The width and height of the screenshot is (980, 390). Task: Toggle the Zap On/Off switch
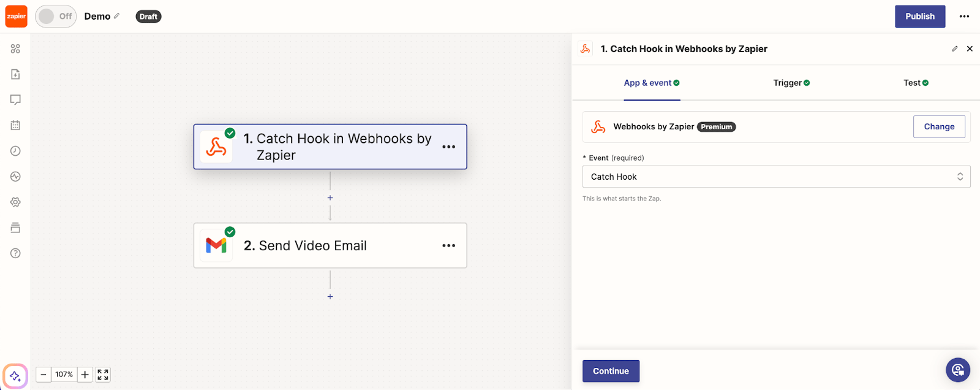tap(56, 17)
